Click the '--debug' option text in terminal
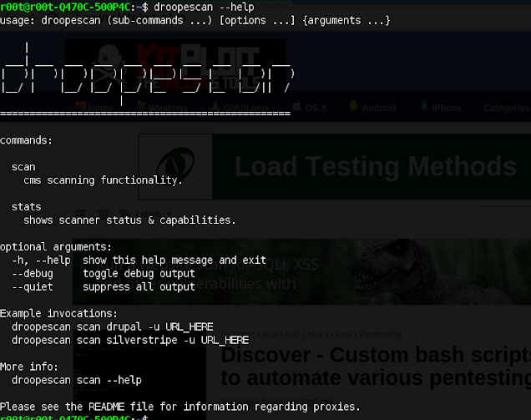This screenshot has width=531, height=420. point(33,273)
